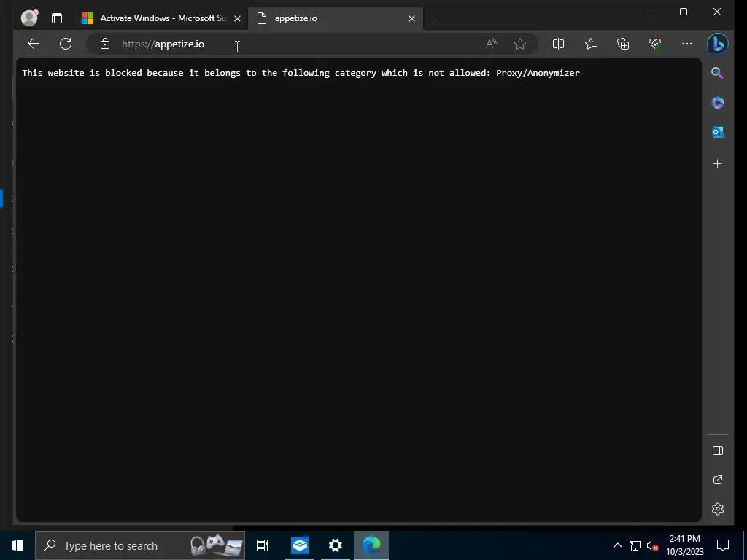
Task: Click the blocked website message text
Action: coord(301,73)
